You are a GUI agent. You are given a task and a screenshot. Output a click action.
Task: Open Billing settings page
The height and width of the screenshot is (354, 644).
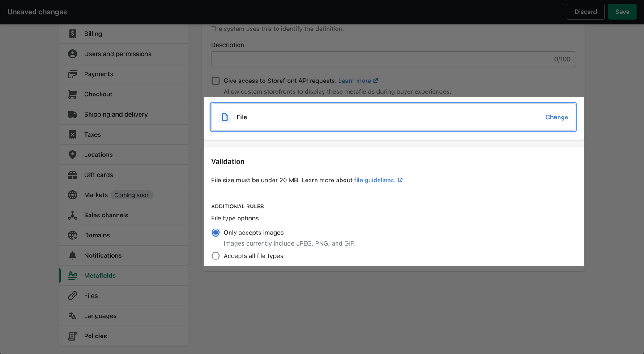[x=124, y=34]
